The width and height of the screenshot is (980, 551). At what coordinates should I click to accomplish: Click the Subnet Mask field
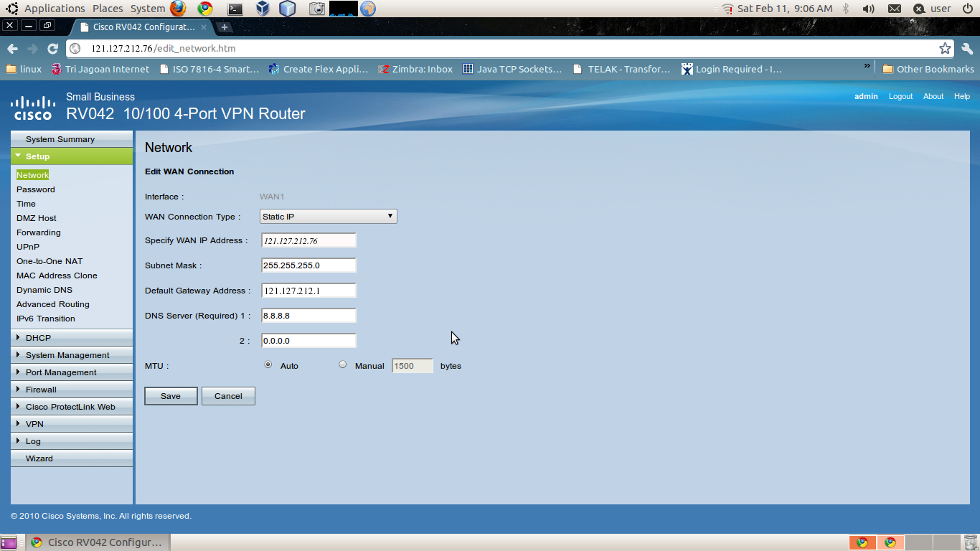click(x=308, y=265)
